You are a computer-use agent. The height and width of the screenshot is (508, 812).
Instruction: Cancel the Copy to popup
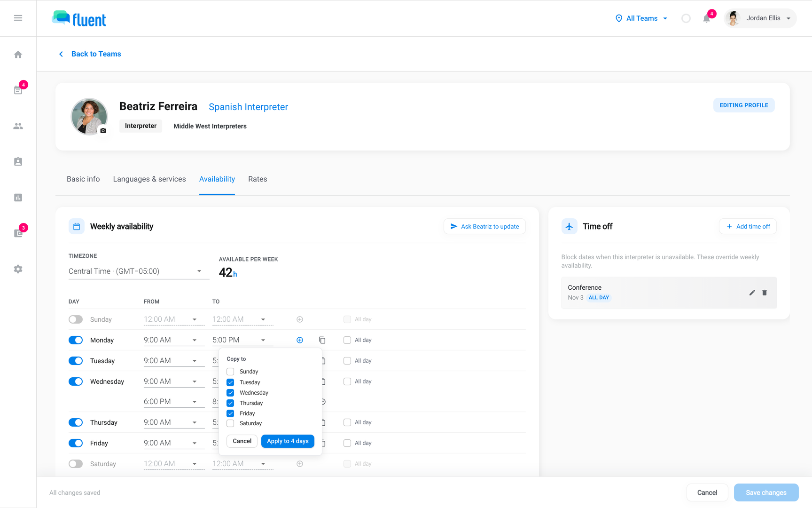point(242,441)
